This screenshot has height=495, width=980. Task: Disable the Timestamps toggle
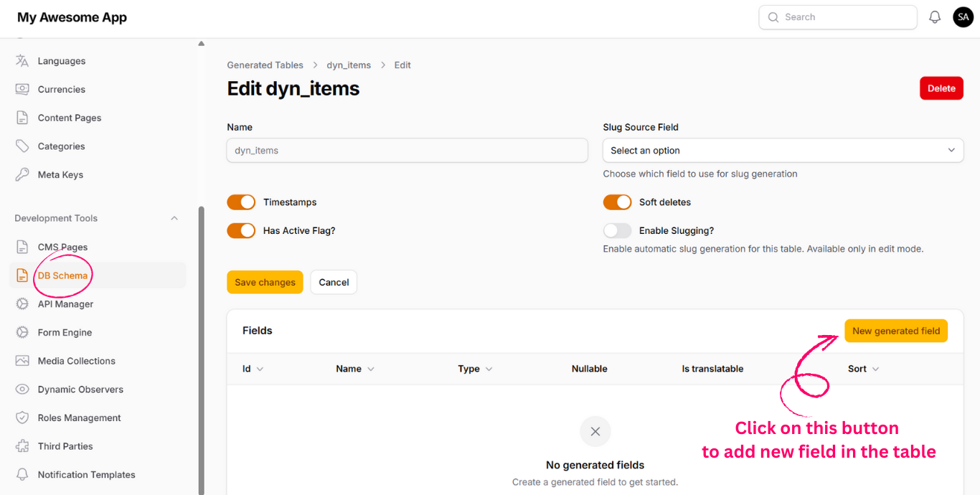pos(241,202)
